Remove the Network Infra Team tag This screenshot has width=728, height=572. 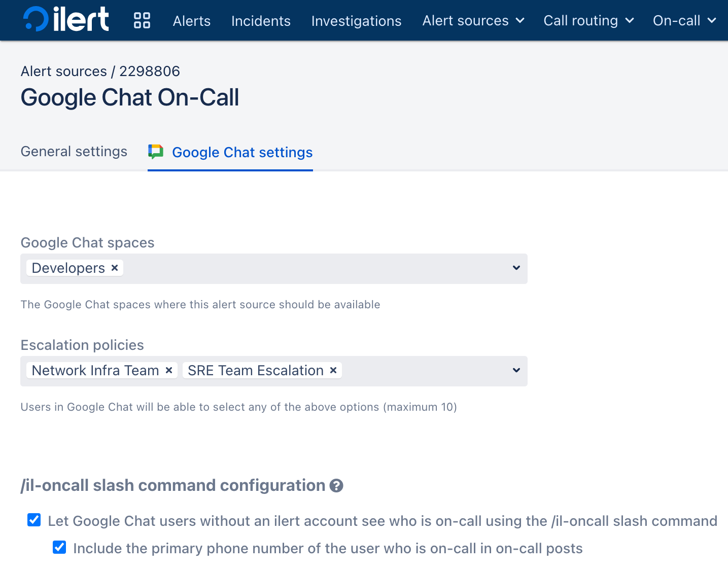[169, 370]
